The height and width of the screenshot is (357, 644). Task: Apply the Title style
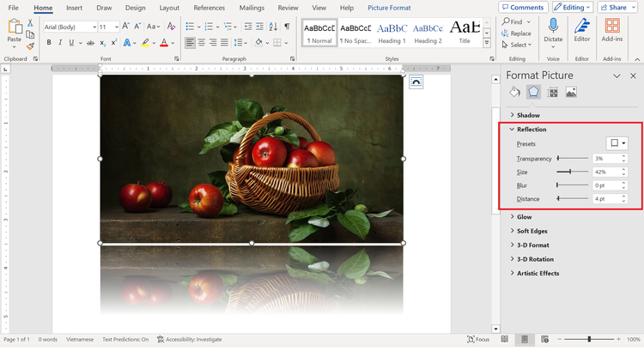click(x=465, y=33)
